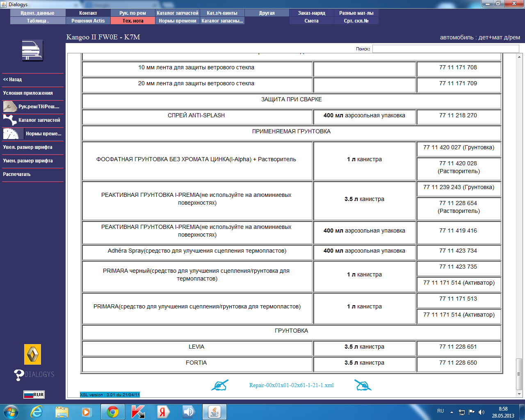Screen dimensions: 525x420
Task: Open the Таблица tab
Action: click(x=38, y=21)
